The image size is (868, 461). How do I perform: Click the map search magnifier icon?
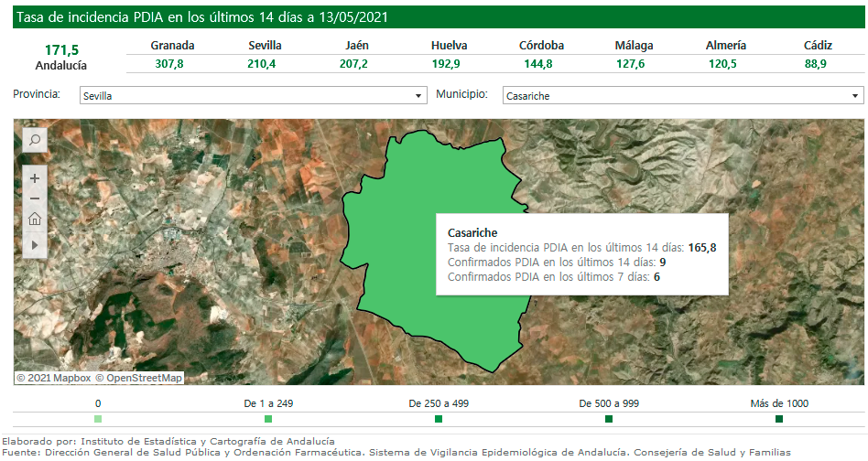coord(34,140)
